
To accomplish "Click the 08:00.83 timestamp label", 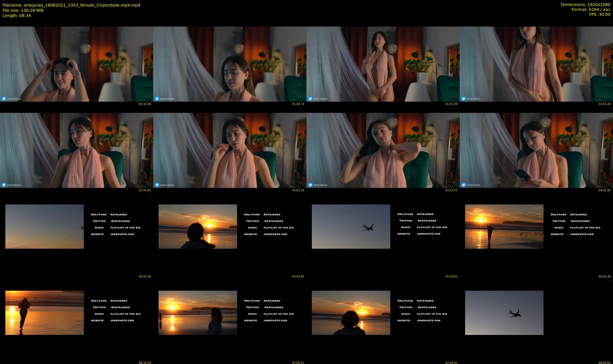I will click(604, 363).
